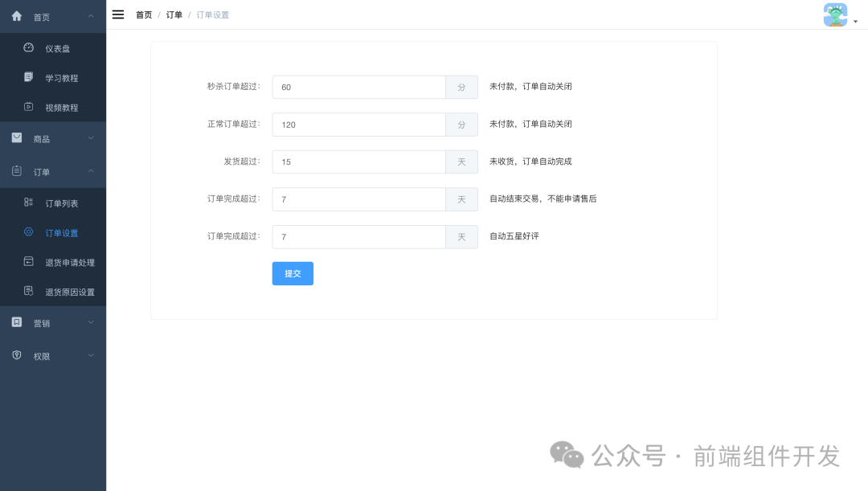Image resolution: width=868 pixels, height=491 pixels.
Task: Click the 退货原因设置 return reason icon
Action: [30, 291]
